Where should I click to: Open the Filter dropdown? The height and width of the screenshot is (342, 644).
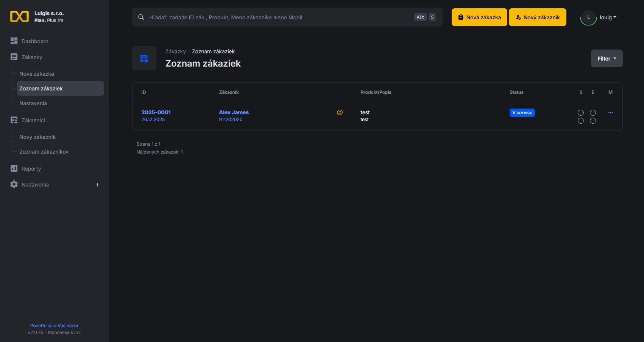[x=607, y=58]
